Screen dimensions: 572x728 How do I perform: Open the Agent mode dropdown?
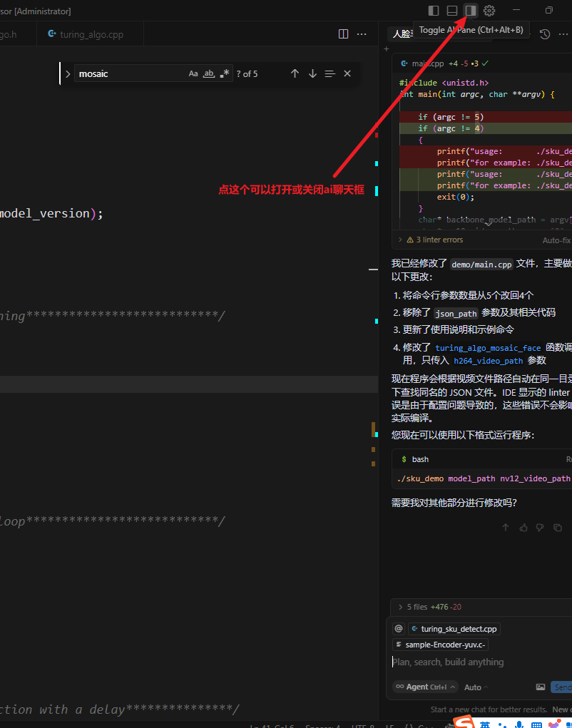coord(425,687)
